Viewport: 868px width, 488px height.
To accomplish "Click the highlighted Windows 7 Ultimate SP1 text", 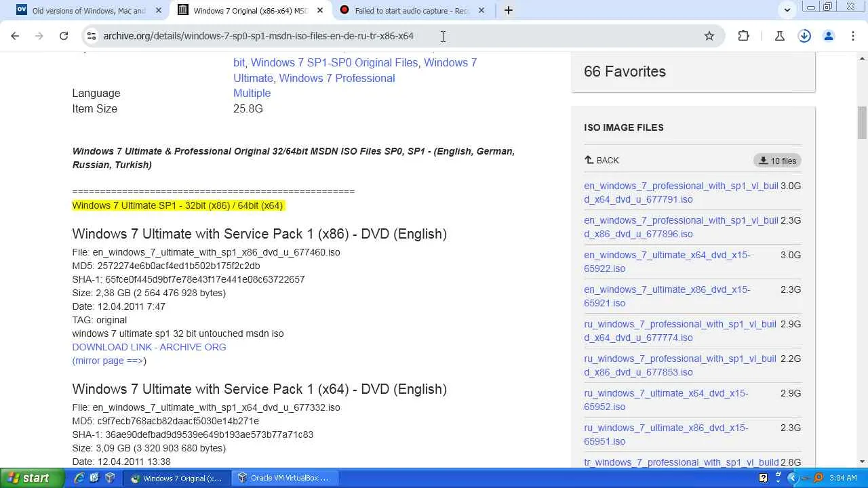I will (x=178, y=205).
